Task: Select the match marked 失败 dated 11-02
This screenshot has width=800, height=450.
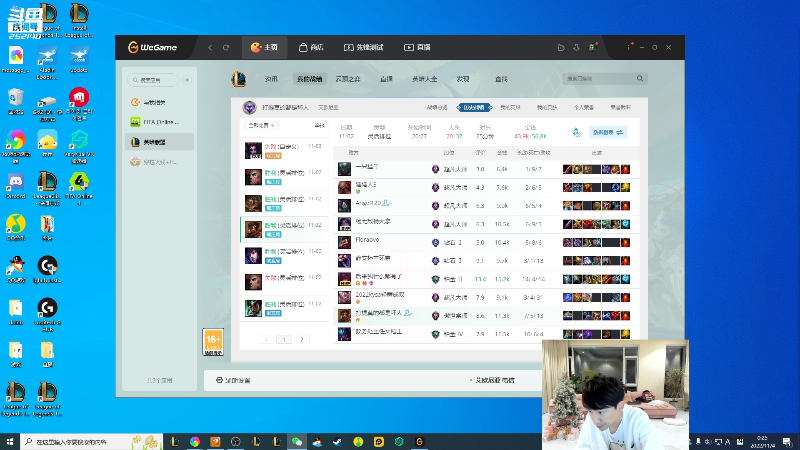Action: click(x=284, y=282)
